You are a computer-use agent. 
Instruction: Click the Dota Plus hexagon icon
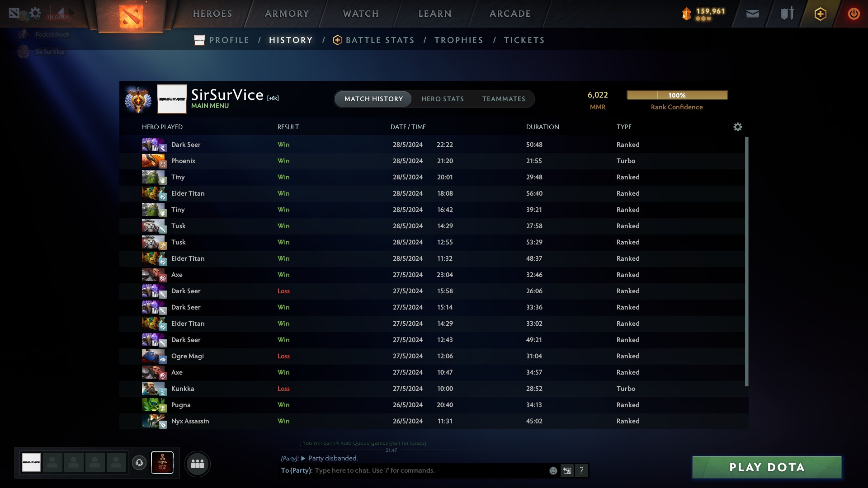[x=820, y=14]
